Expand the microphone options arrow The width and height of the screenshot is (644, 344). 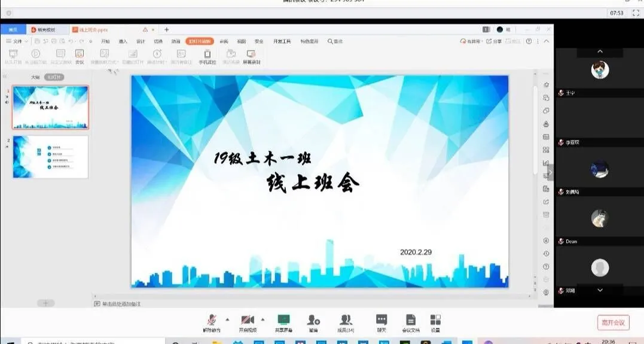(227, 319)
